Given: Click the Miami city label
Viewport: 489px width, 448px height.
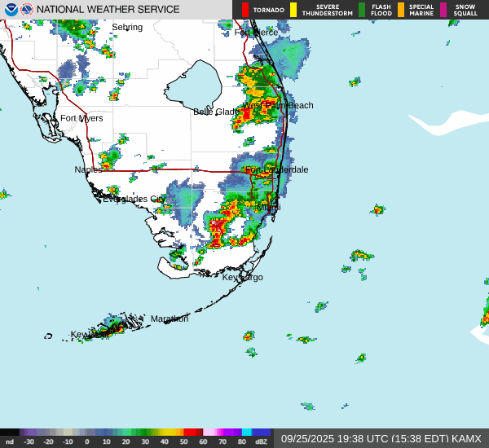Looking at the screenshot, I should pos(267,208).
